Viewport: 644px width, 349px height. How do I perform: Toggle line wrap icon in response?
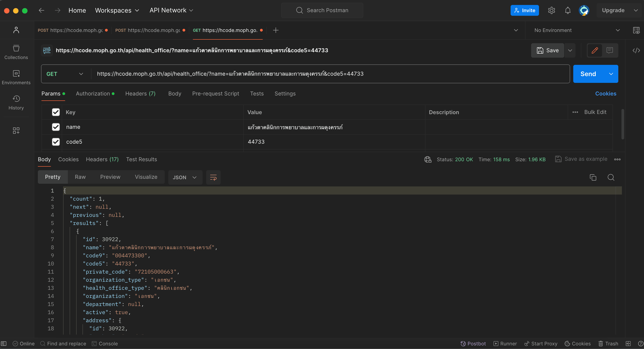tap(213, 177)
